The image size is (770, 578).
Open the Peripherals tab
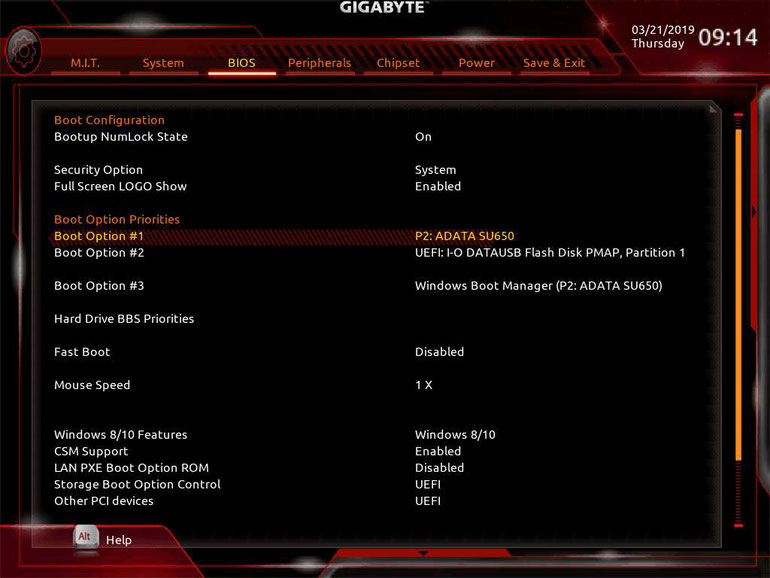(x=319, y=63)
